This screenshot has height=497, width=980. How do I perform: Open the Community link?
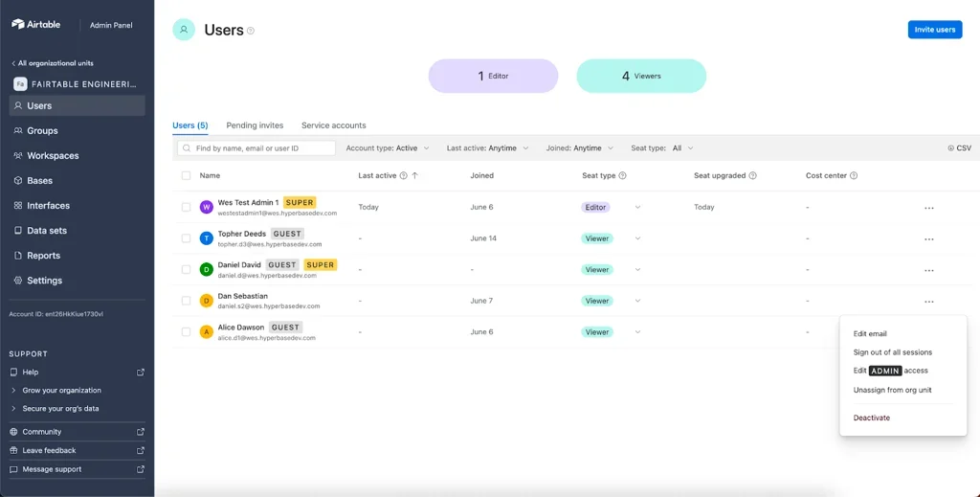coord(77,431)
